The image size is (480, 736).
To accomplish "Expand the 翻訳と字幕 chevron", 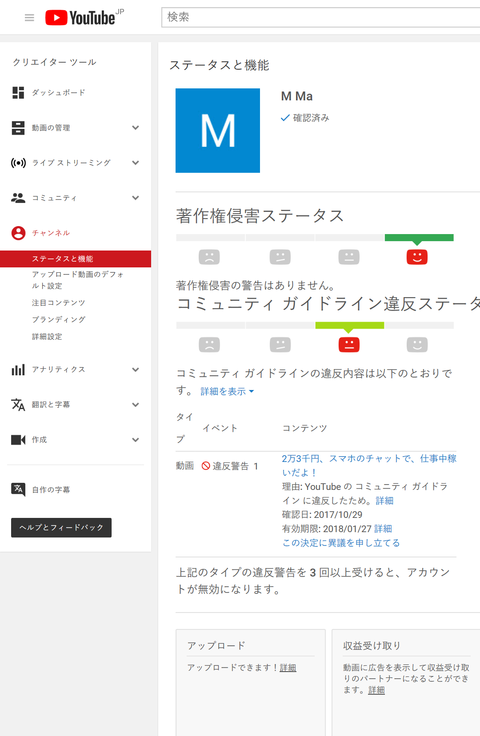I will click(136, 405).
